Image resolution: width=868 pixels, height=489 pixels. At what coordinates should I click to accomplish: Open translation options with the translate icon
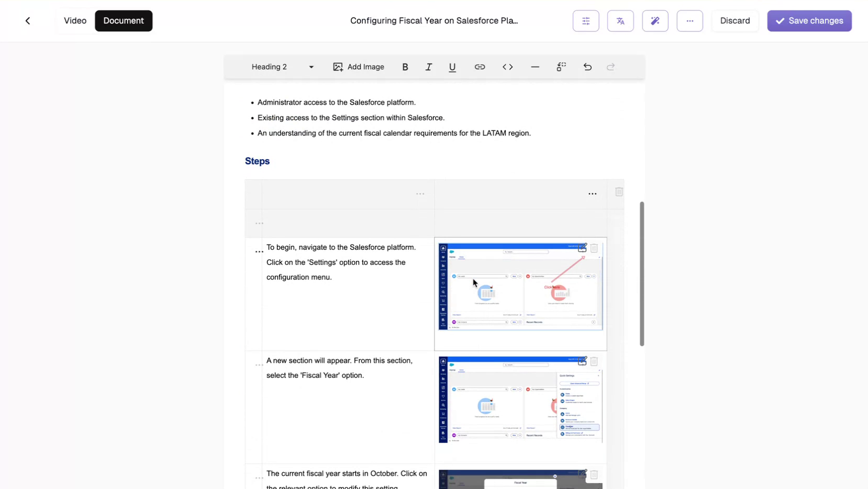[620, 21]
